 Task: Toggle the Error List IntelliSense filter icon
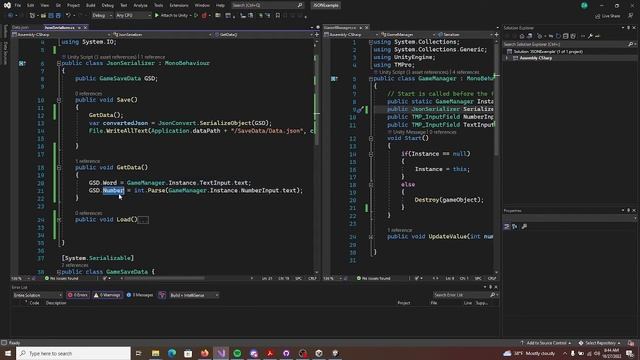162,295
